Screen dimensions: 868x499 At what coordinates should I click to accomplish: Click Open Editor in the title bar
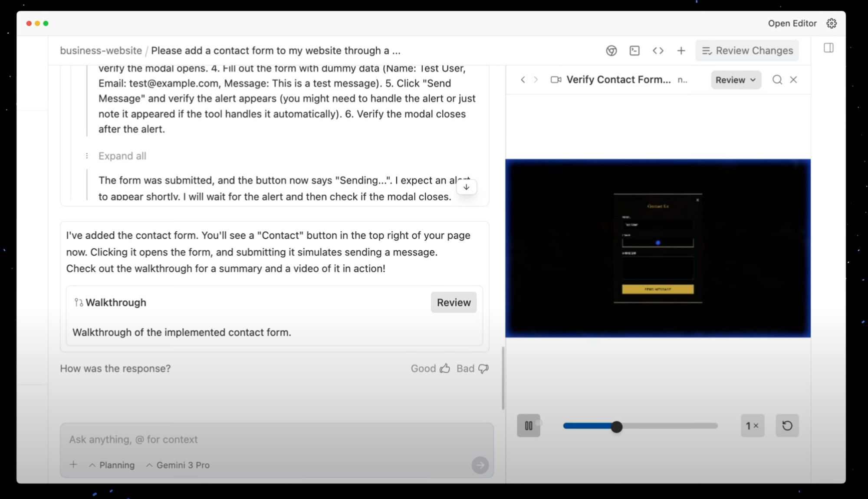click(792, 23)
